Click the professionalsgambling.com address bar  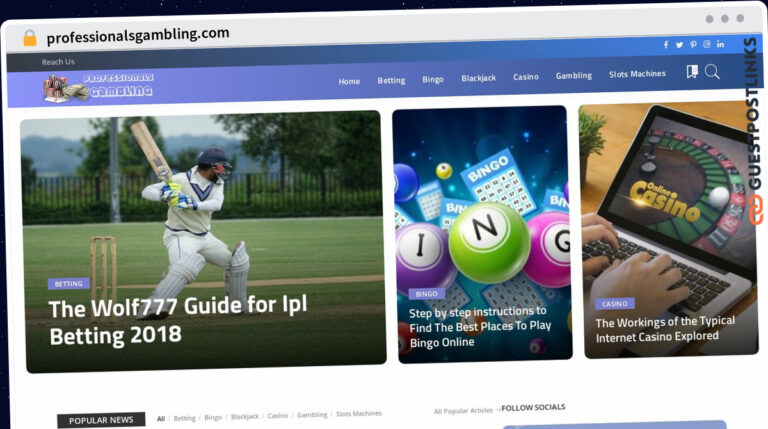pyautogui.click(x=138, y=35)
